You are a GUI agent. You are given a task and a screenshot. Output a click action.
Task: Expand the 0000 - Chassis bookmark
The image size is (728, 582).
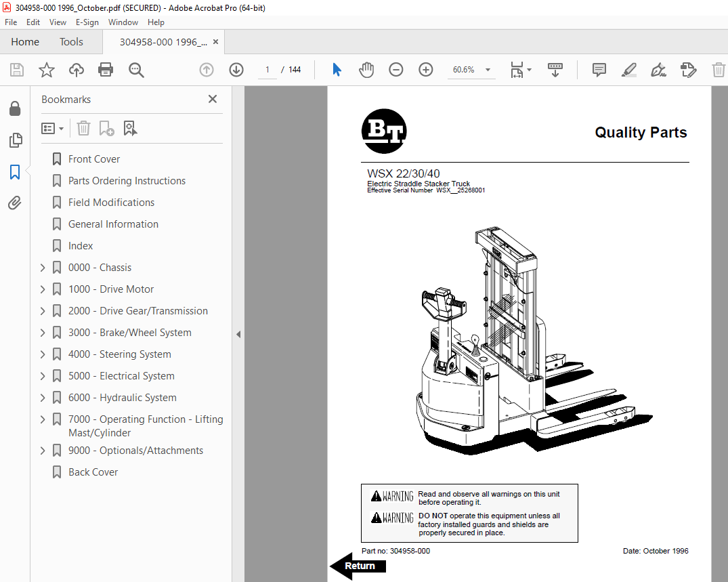coord(43,268)
